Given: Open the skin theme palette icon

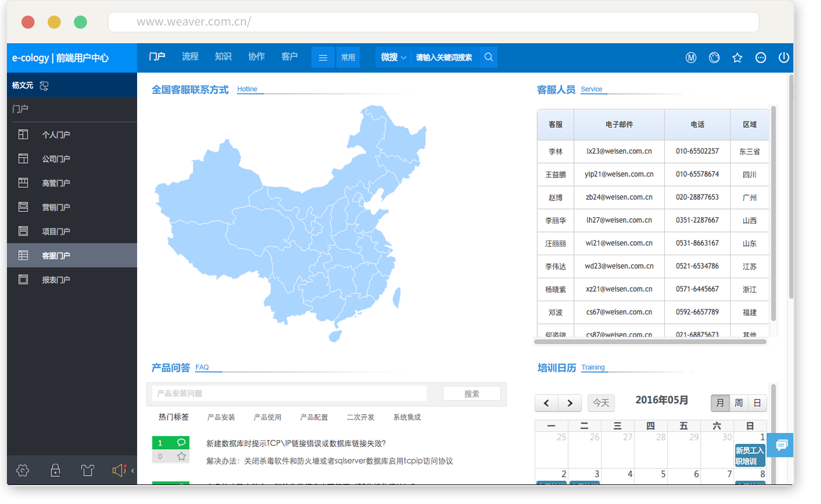Looking at the screenshot, I should [x=714, y=58].
